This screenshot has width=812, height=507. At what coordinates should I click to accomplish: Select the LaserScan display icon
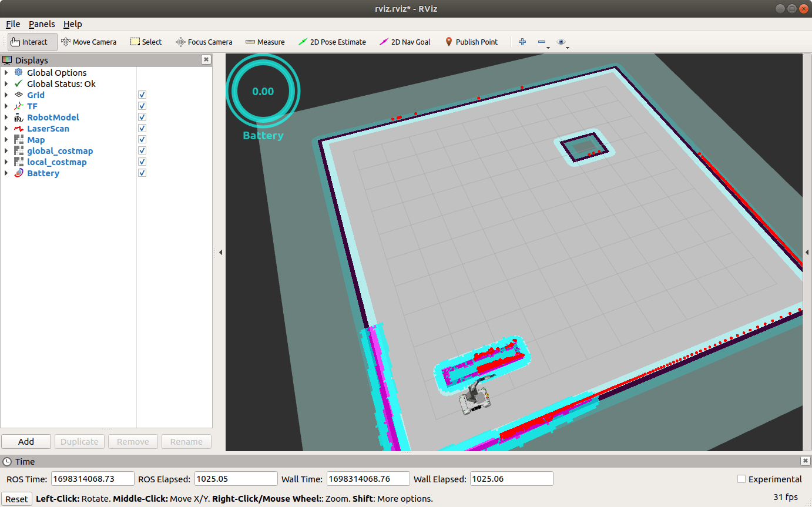(x=19, y=128)
